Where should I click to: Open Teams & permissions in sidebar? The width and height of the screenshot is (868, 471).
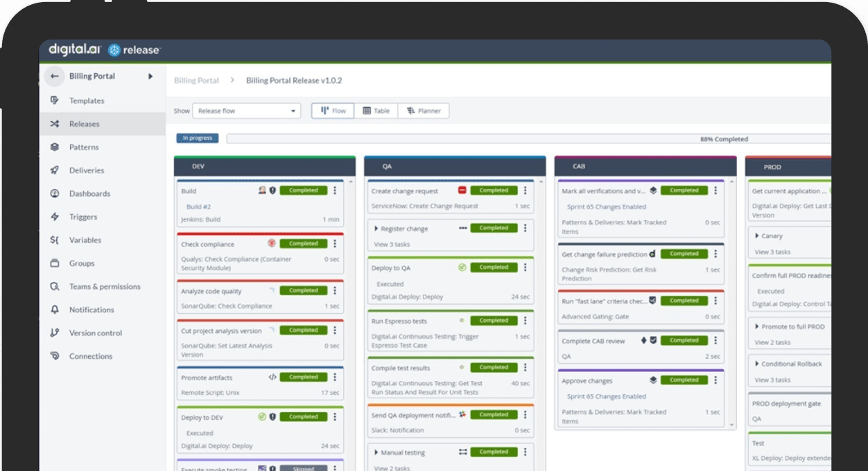pos(105,287)
